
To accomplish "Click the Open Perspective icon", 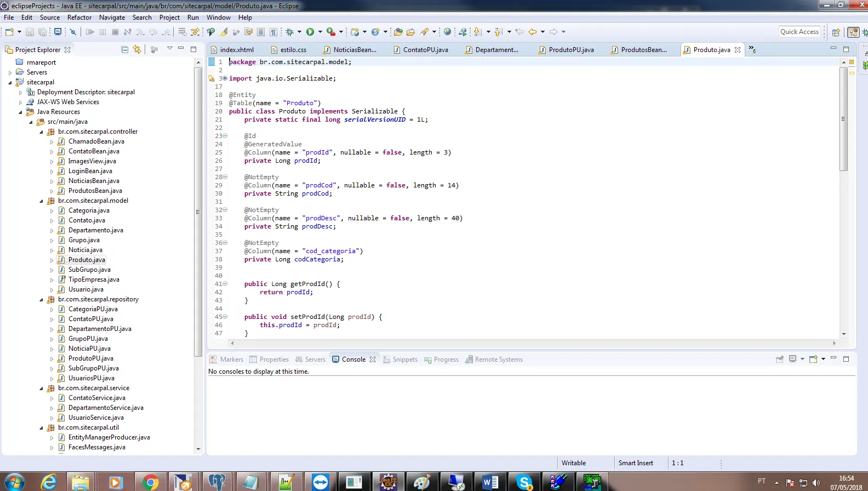I will click(836, 32).
